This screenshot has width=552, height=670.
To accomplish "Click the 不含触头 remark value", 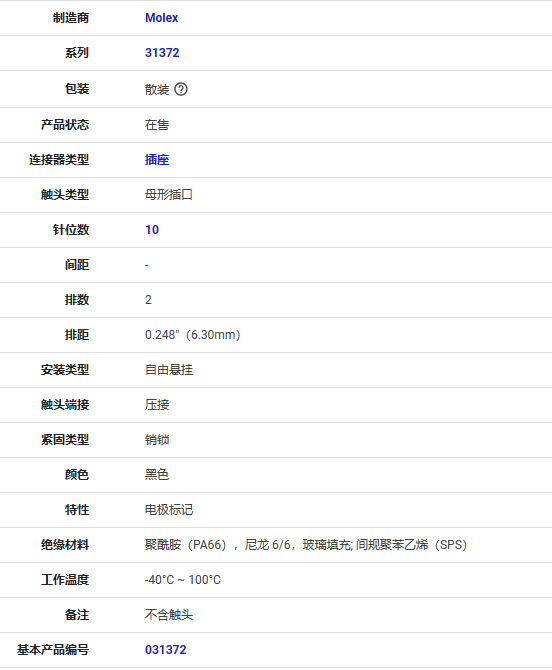I will click(169, 615).
